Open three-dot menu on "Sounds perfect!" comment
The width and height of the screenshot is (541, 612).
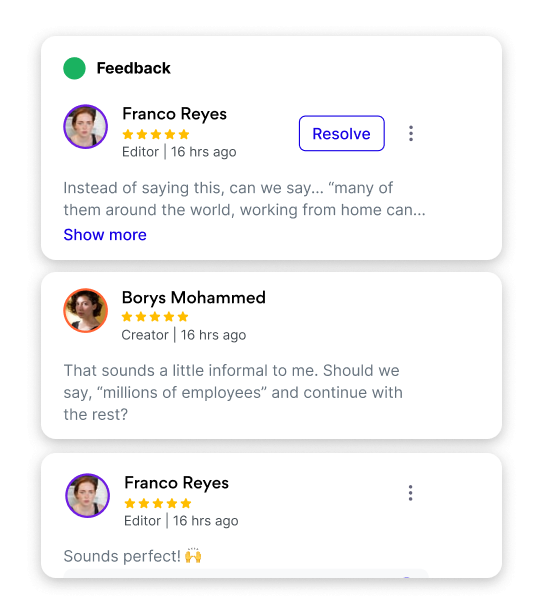click(410, 493)
